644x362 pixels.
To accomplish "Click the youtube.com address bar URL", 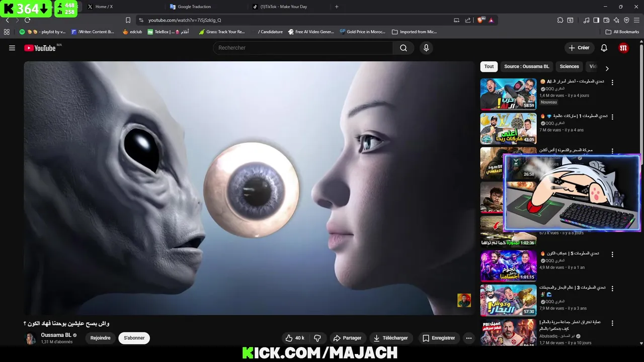I will [x=185, y=20].
